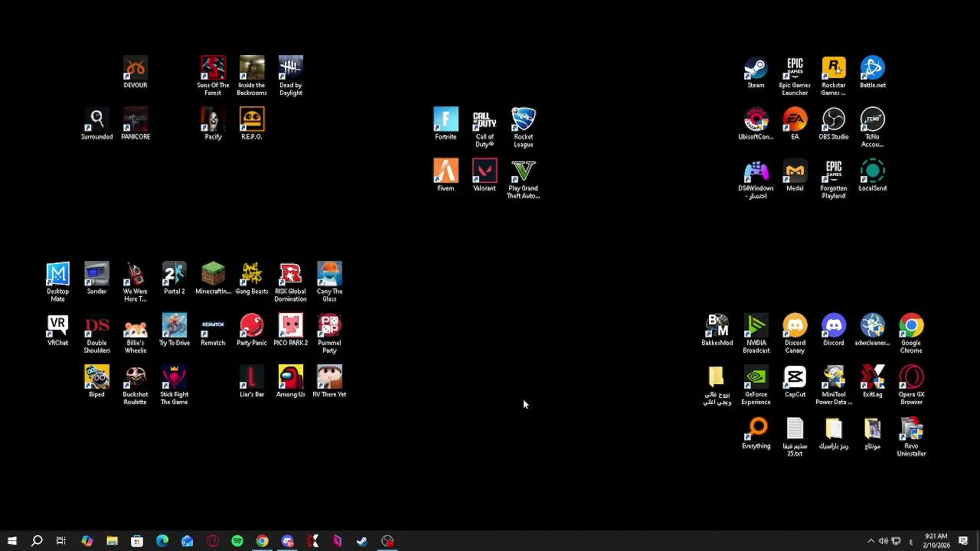This screenshot has height=551, width=980.
Task: Click the Rematch game shortcut
Action: [x=213, y=330]
